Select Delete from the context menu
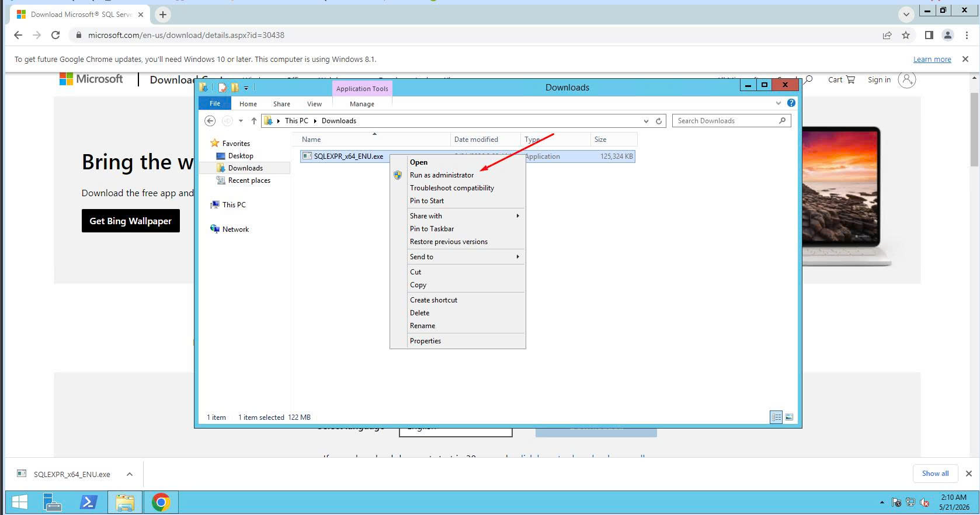This screenshot has height=515, width=980. tap(419, 313)
